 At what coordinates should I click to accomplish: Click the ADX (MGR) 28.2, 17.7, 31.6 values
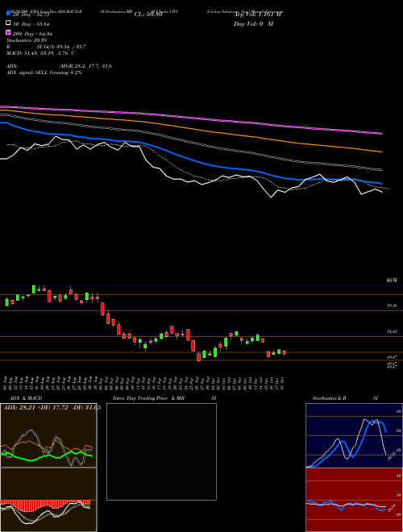(x=85, y=66)
